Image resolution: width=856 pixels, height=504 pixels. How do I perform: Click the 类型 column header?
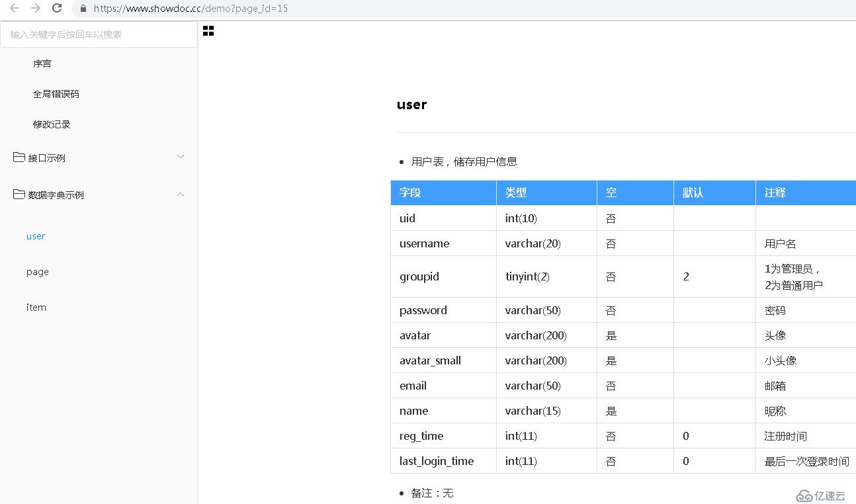[x=547, y=193]
